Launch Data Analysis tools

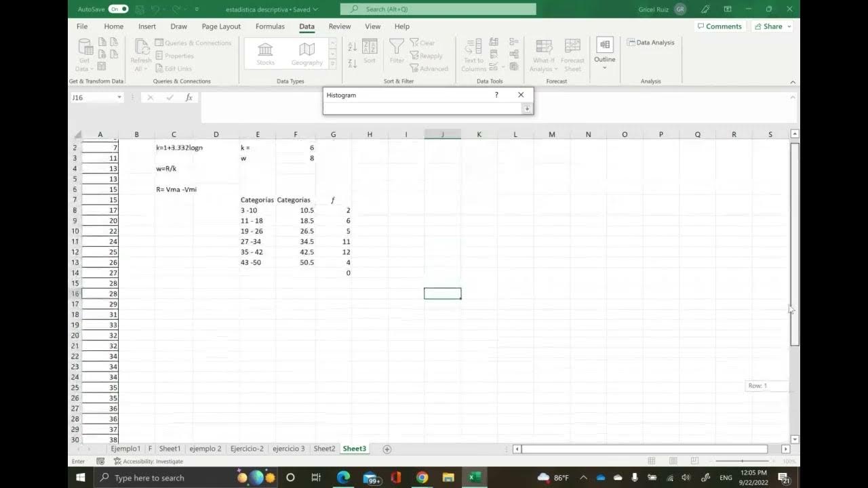650,42
